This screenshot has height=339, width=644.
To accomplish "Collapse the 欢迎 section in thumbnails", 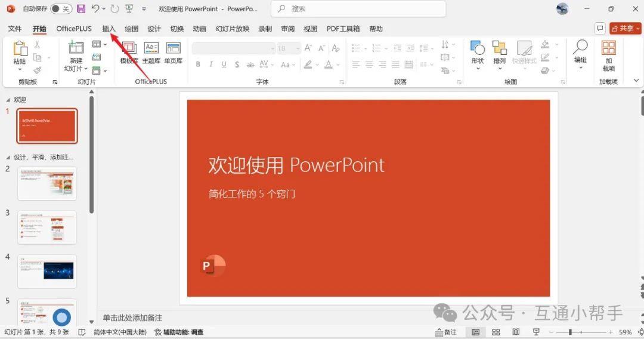I will click(8, 100).
